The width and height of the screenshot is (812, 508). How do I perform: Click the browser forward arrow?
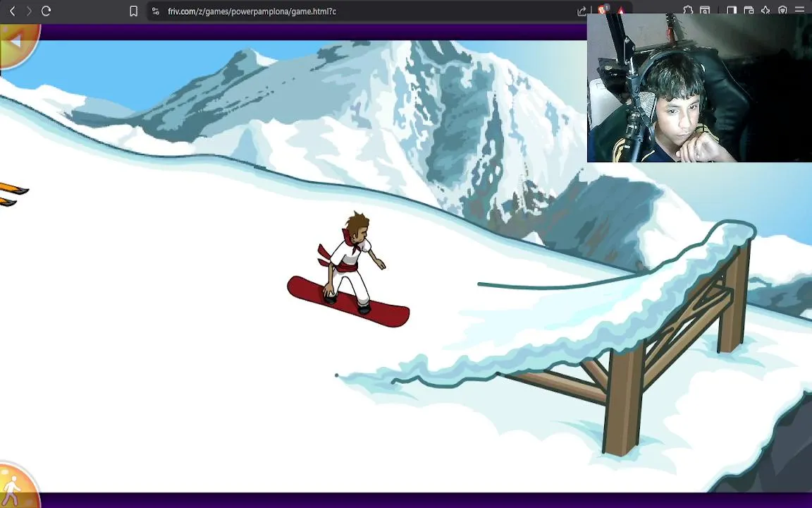point(29,11)
